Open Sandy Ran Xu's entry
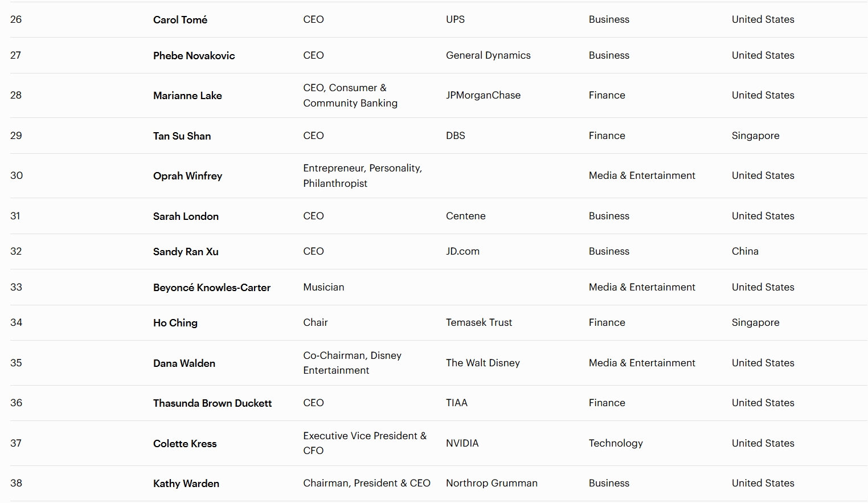Image resolution: width=868 pixels, height=503 pixels. click(186, 252)
